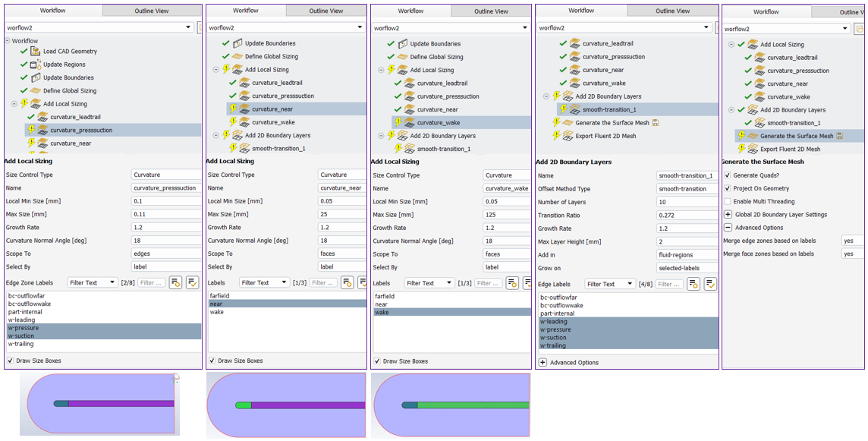Click curvature_wake sizing icon in third panel
Image resolution: width=868 pixels, height=441 pixels.
(409, 122)
